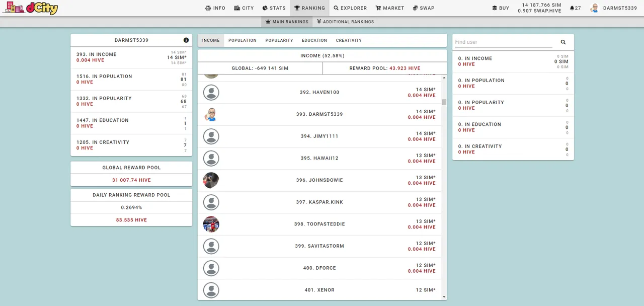Select row 400. DFORCE
This screenshot has height=306, width=644.
click(x=319, y=268)
